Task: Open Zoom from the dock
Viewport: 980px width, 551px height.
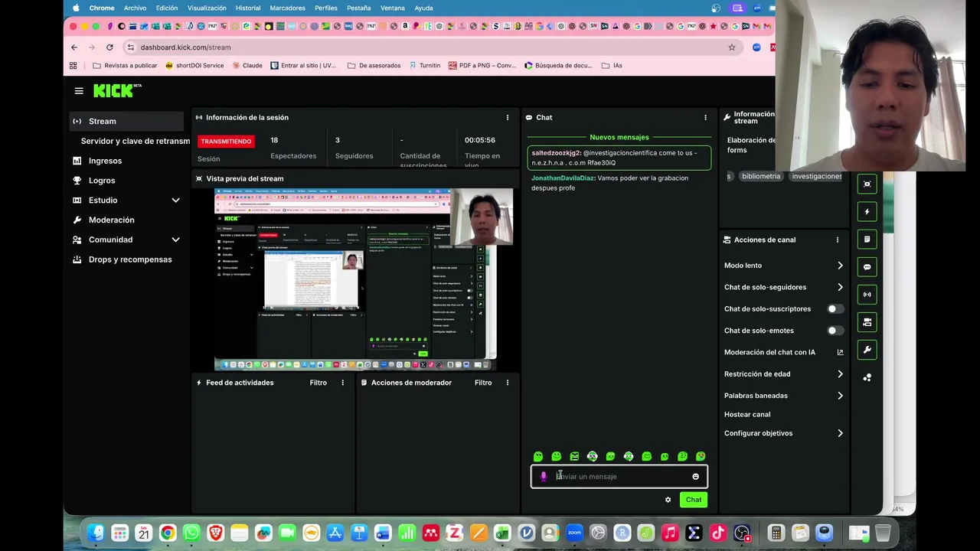Action: 574,533
